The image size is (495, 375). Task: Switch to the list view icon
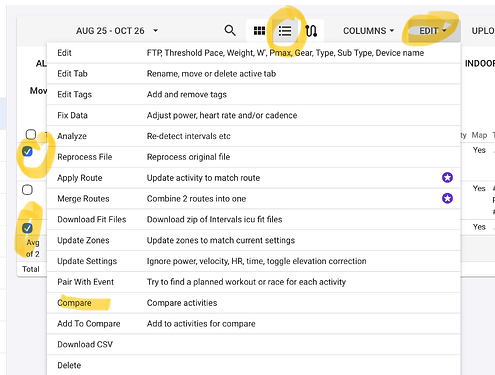pos(285,31)
